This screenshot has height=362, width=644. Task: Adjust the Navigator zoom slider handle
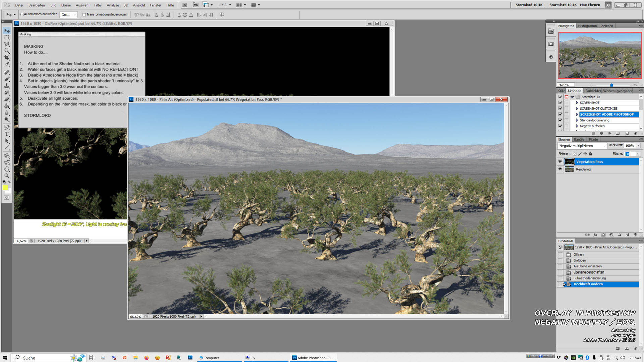click(611, 85)
